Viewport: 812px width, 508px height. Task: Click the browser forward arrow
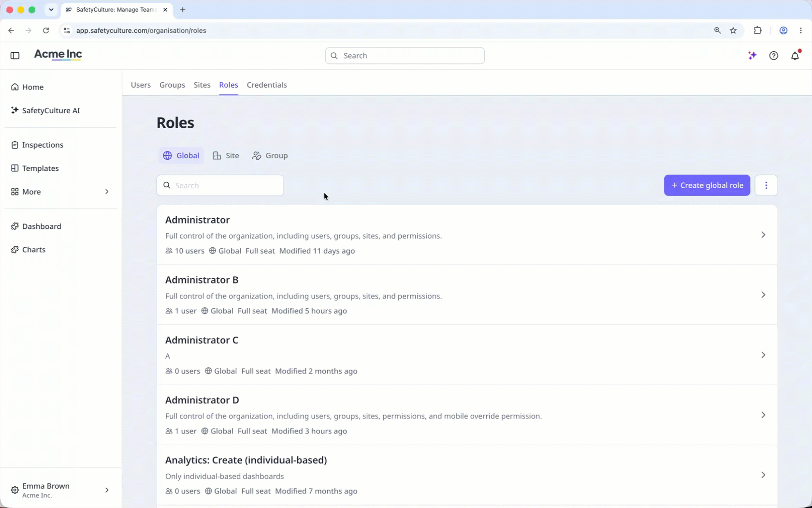pyautogui.click(x=29, y=30)
